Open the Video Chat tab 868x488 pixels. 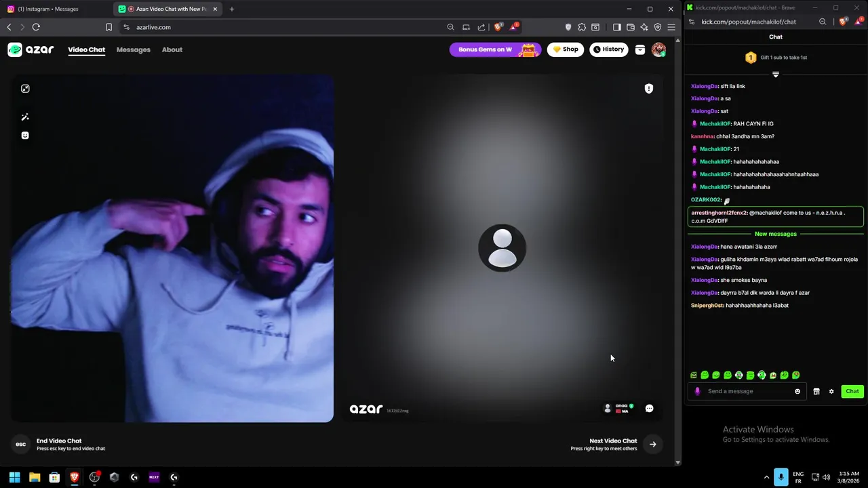86,49
